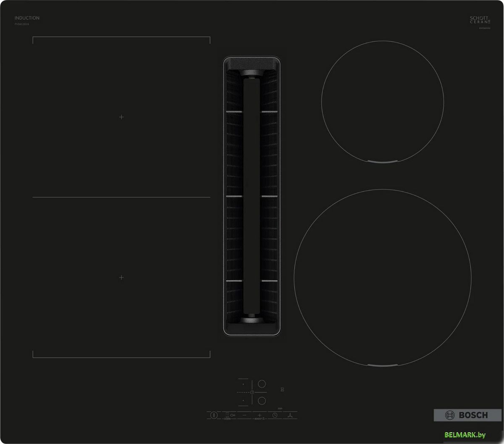
Task: Click the Bosch logo badge
Action: click(467, 415)
